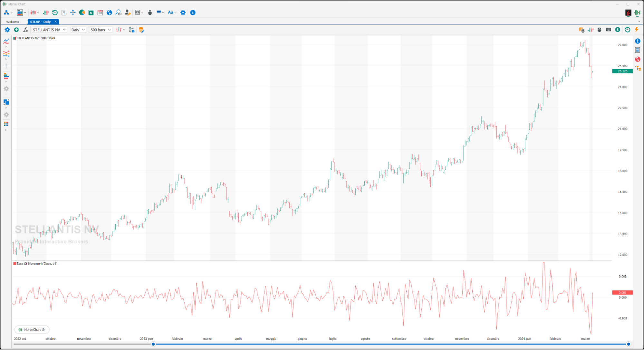Click the green plus add button
The image size is (644, 350).
[16, 30]
